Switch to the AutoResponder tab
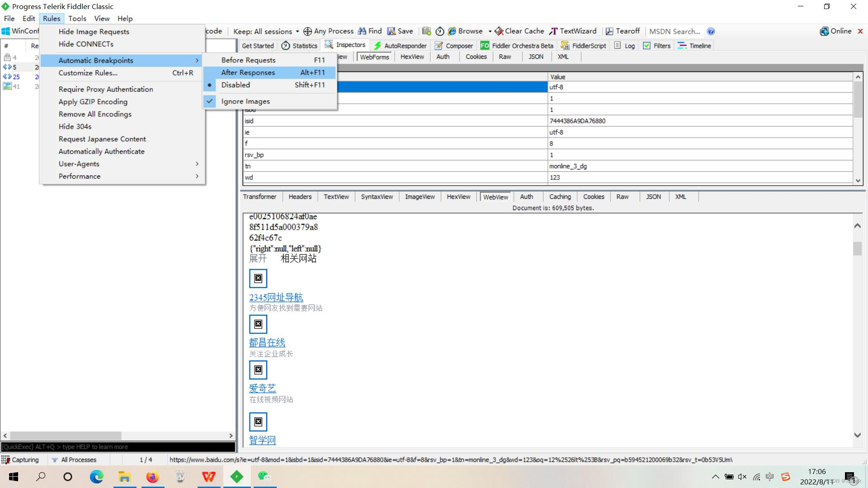 click(x=400, y=46)
